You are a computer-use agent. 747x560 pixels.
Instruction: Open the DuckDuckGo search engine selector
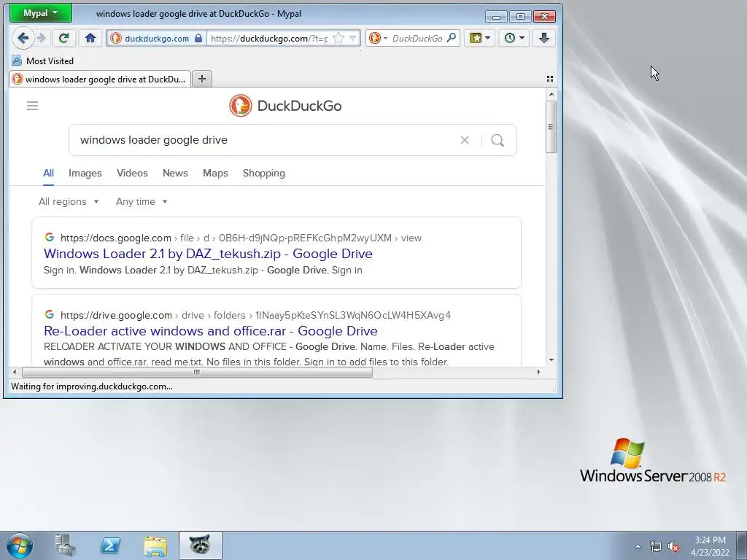(x=379, y=38)
